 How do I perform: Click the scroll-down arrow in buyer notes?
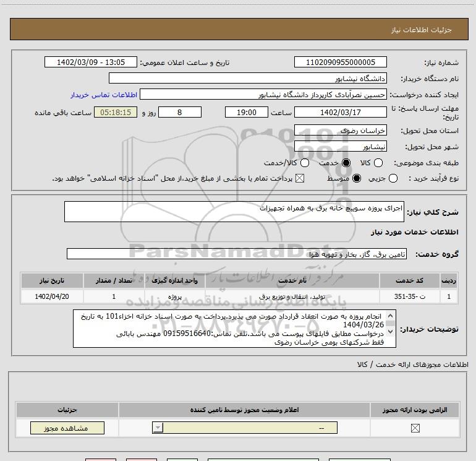tap(391, 331)
